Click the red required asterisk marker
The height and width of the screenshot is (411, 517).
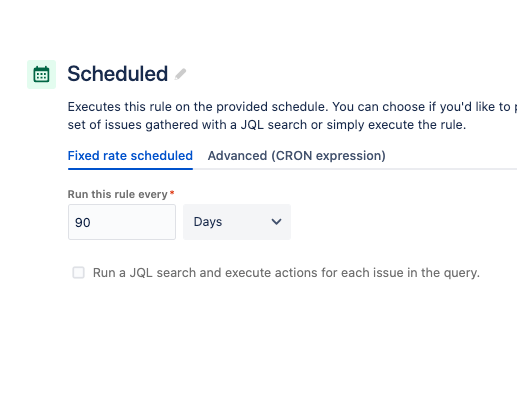(x=172, y=193)
